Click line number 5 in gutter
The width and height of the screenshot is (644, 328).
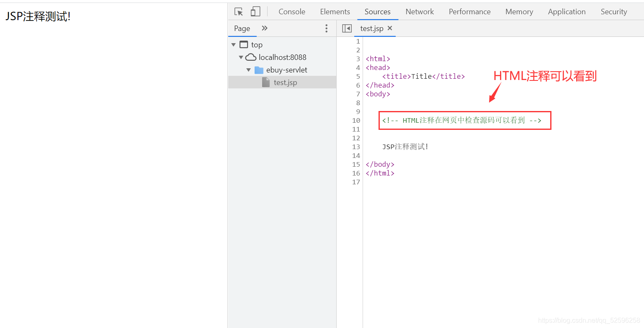[358, 77]
